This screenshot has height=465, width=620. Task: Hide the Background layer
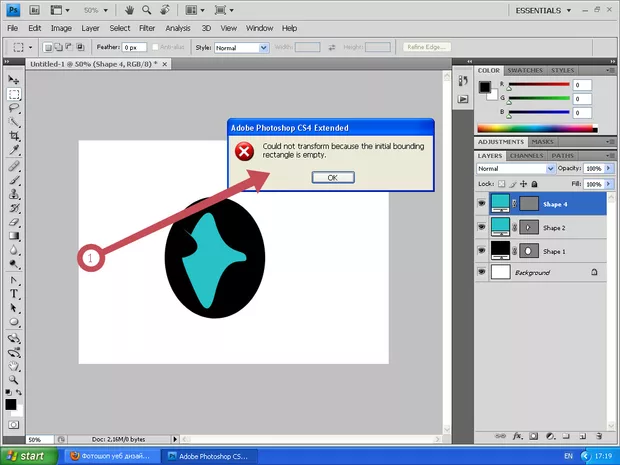click(x=482, y=271)
